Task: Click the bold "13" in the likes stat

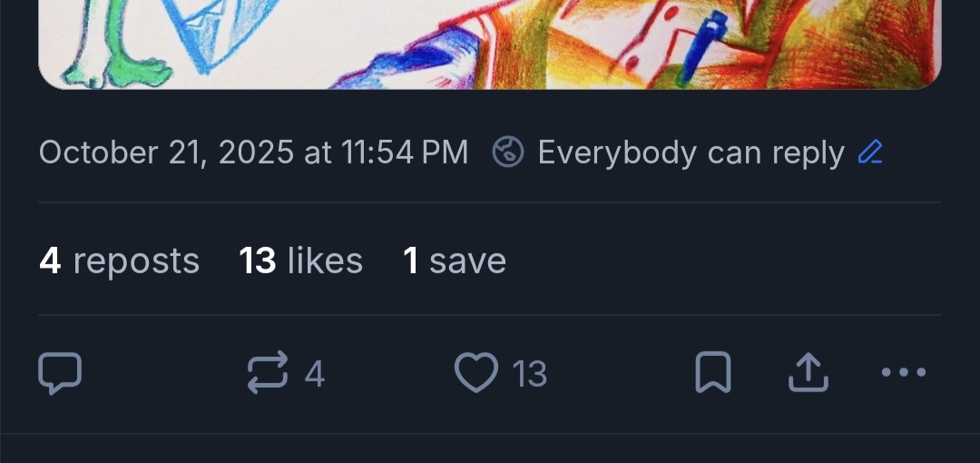Action: 258,261
